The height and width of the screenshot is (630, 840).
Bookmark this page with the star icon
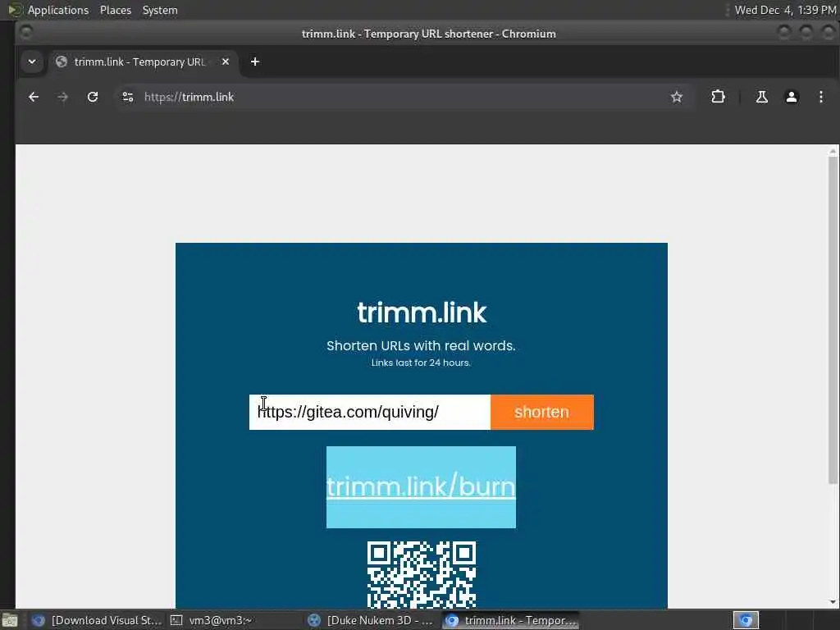pos(677,97)
